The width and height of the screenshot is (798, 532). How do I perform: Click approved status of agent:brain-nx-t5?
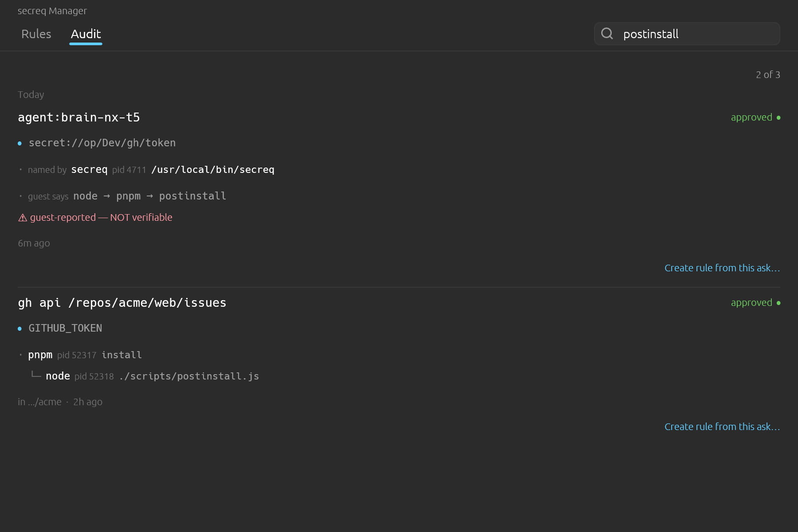point(756,117)
